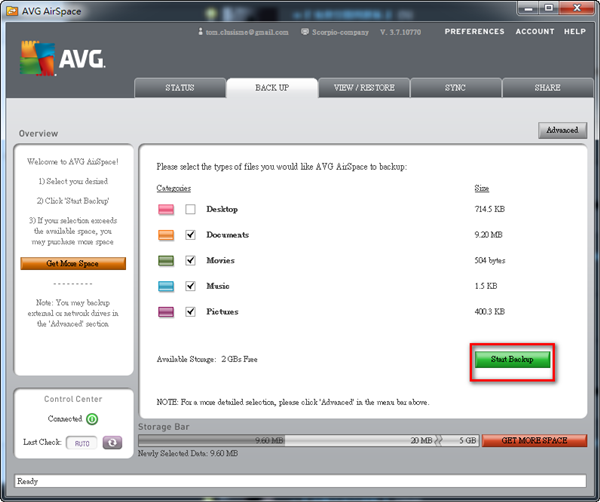The width and height of the screenshot is (600, 502).
Task: Click the refresh button next to Last Check
Action: tap(112, 443)
